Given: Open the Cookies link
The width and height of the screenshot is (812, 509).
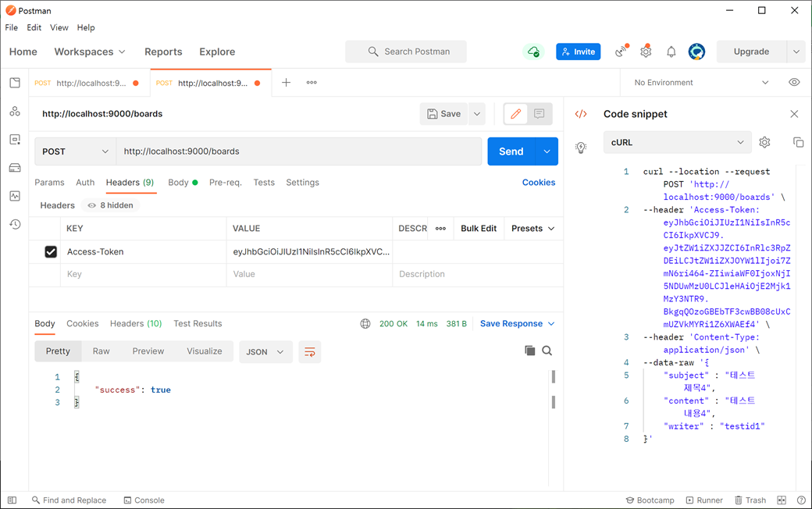Looking at the screenshot, I should pyautogui.click(x=539, y=182).
